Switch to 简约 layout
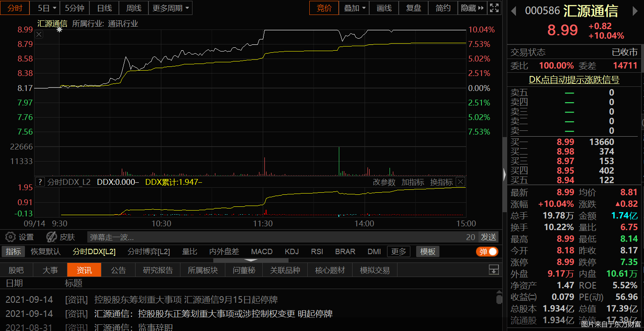The image size is (644, 331). point(443,8)
